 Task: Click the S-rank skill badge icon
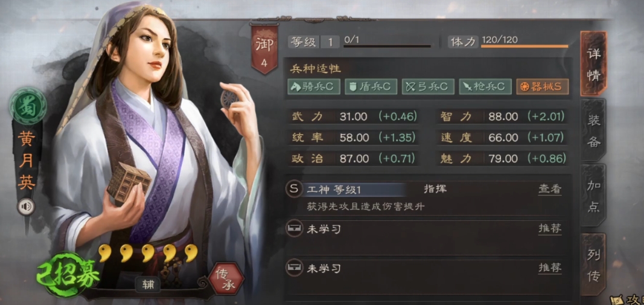pyautogui.click(x=293, y=189)
